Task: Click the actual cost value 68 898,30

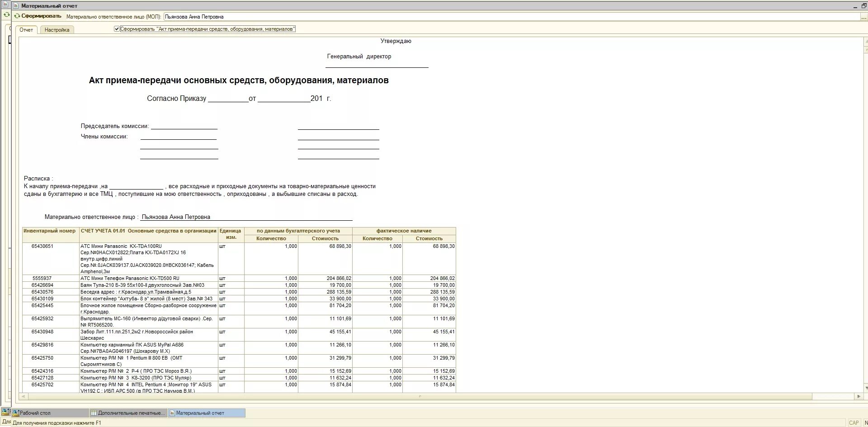Action: tap(444, 247)
